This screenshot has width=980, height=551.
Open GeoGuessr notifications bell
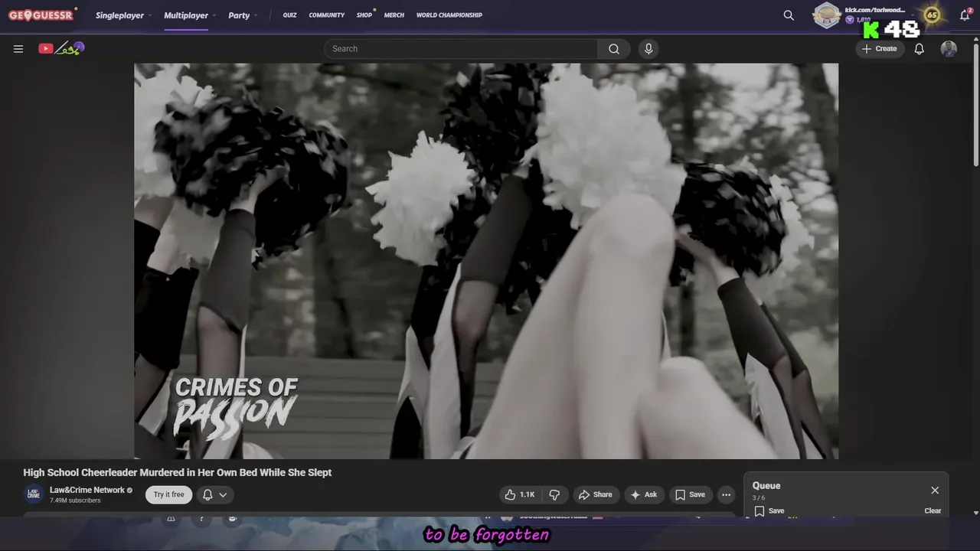[965, 15]
